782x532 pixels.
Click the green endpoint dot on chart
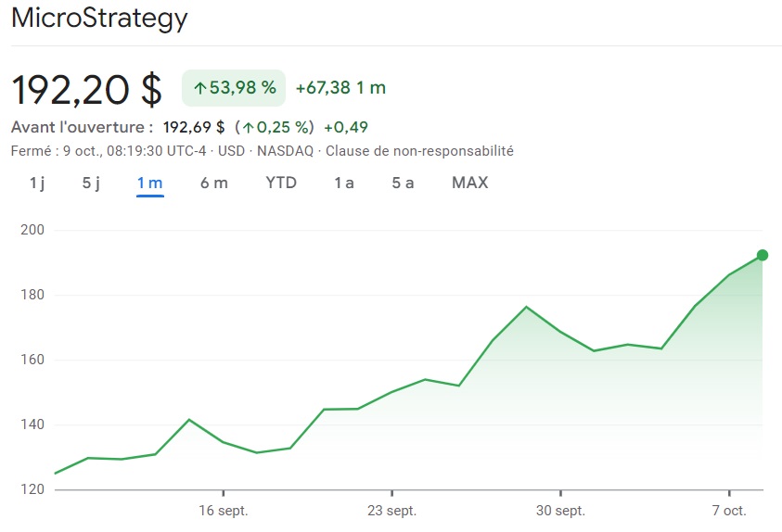762,255
